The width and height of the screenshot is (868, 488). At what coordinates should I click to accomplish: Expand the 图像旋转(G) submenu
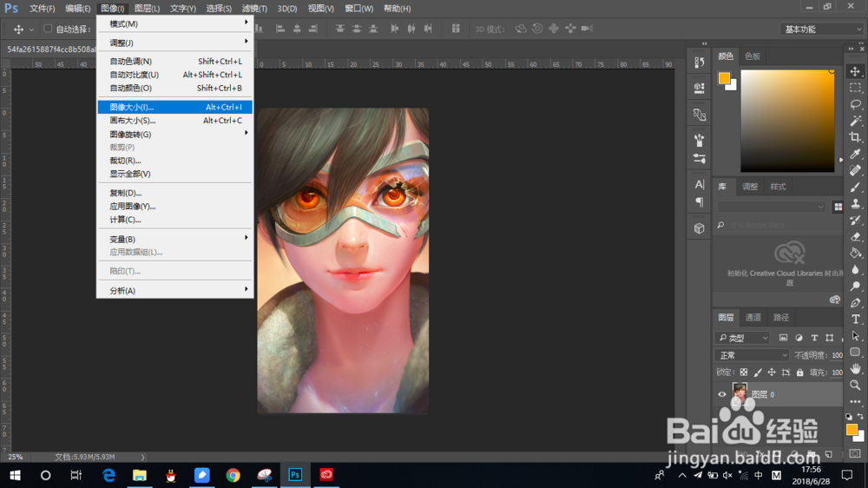175,134
